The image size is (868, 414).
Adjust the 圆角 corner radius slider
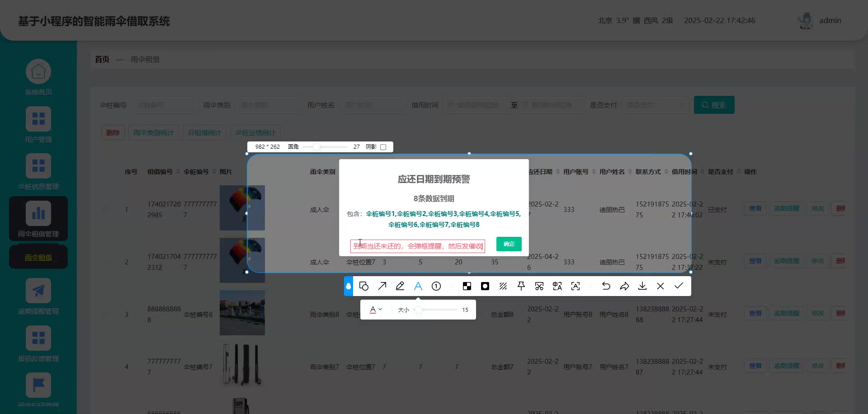[x=325, y=147]
